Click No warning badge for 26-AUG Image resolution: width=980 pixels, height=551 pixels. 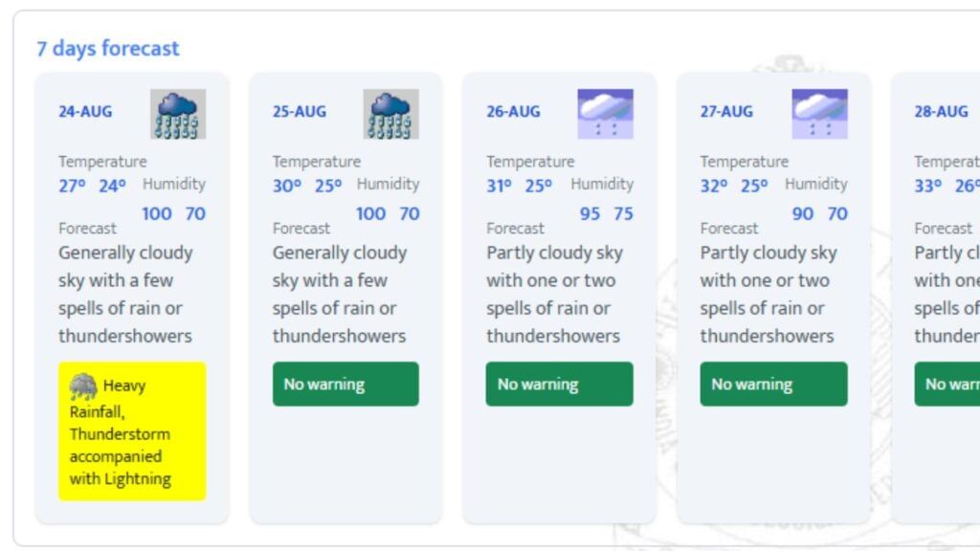pos(559,385)
